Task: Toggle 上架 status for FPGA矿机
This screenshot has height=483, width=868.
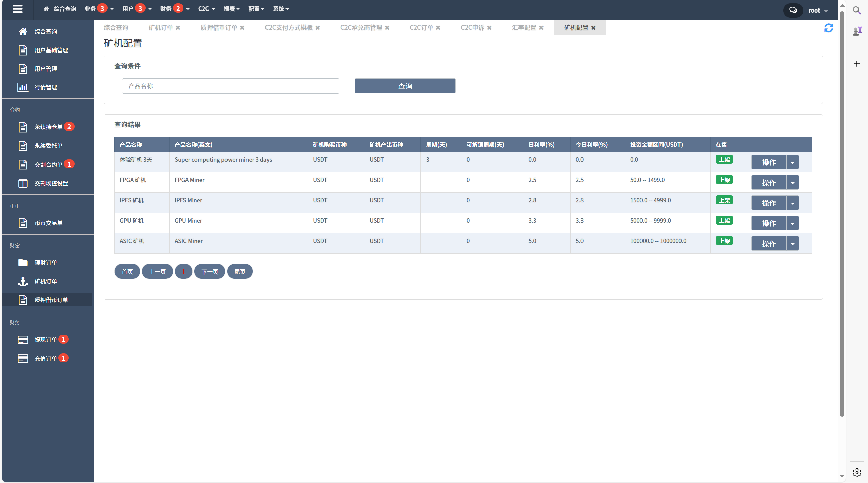Action: point(725,180)
